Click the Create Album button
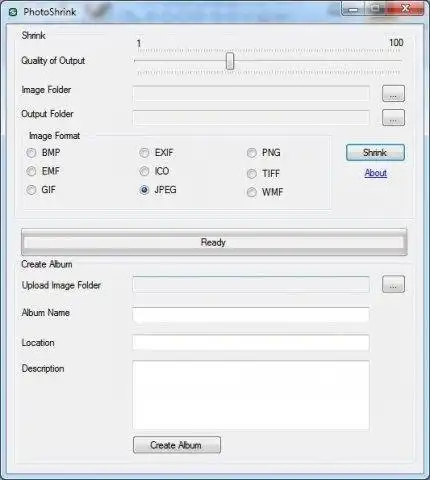This screenshot has height=480, width=430. [177, 445]
